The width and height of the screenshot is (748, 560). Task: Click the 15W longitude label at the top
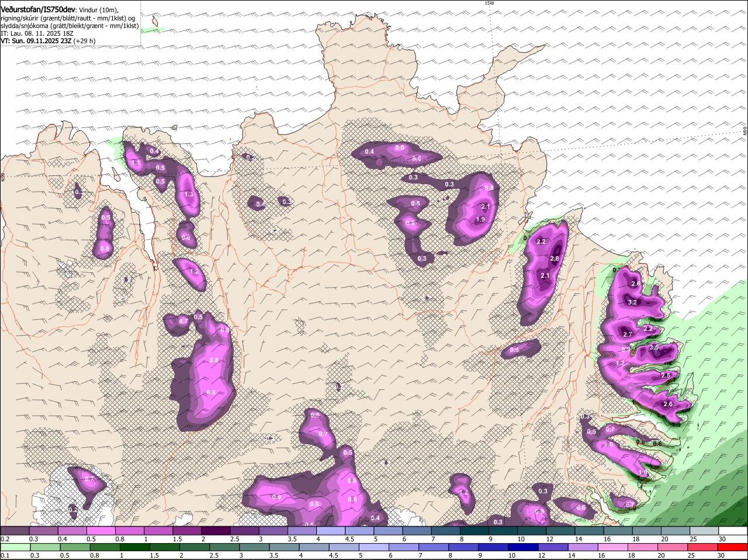click(489, 4)
